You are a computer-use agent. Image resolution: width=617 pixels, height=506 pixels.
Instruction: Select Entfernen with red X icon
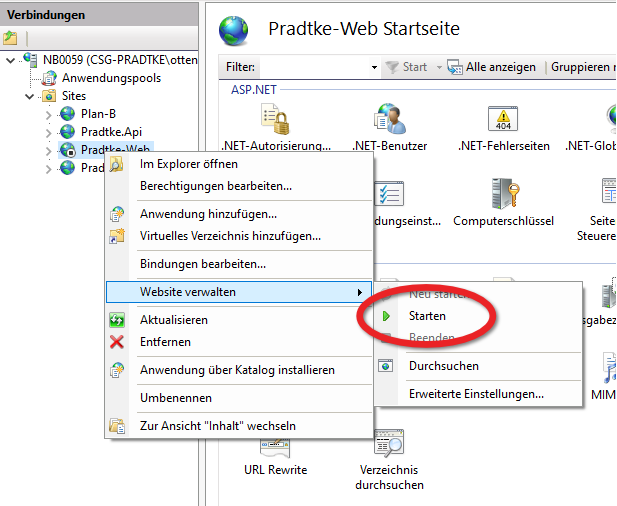pos(165,342)
